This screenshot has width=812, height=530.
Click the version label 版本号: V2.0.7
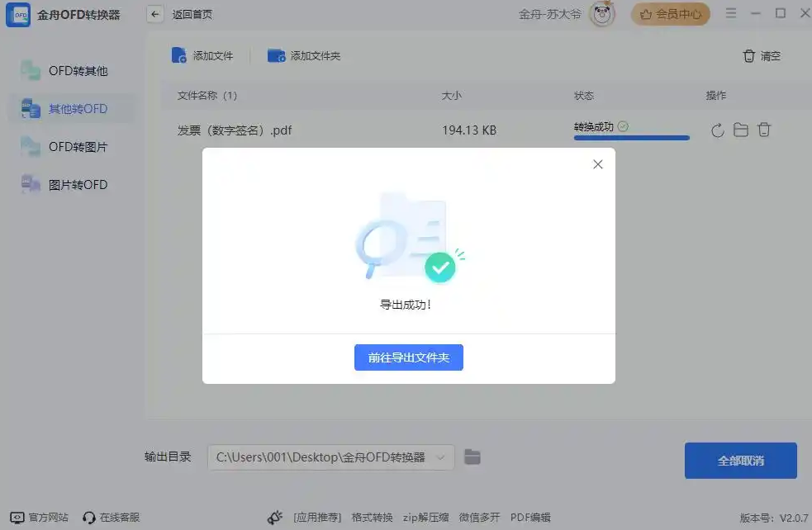coord(774,518)
